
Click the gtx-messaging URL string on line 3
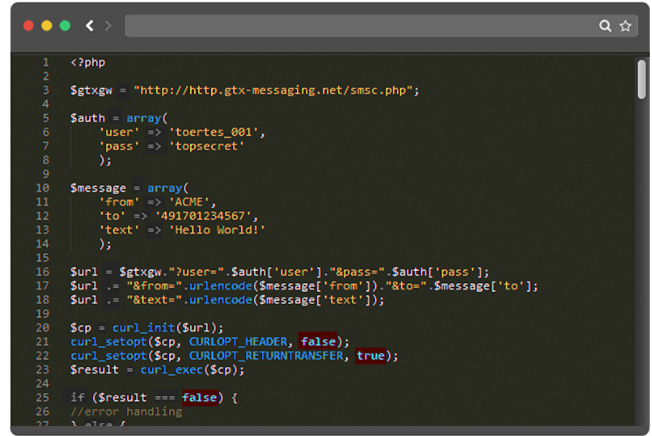point(273,90)
